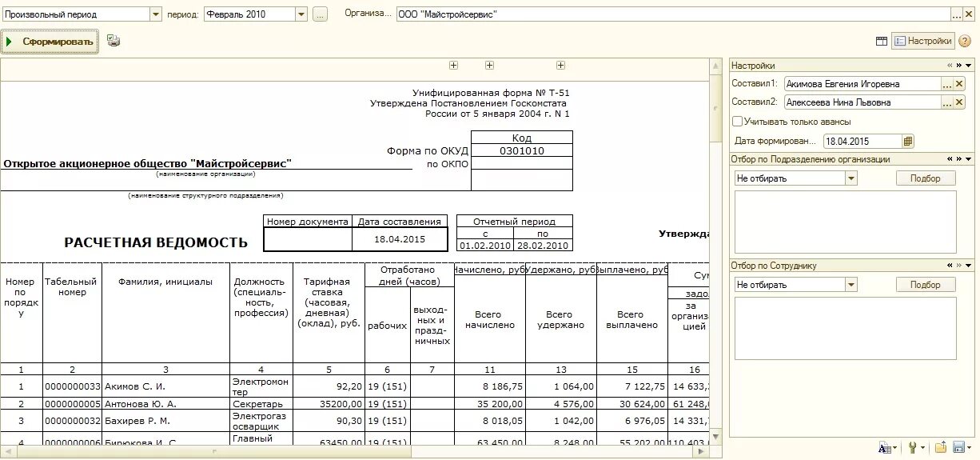The height and width of the screenshot is (460, 980).
Task: Click the tab number cell 0000000033
Action: tap(73, 386)
